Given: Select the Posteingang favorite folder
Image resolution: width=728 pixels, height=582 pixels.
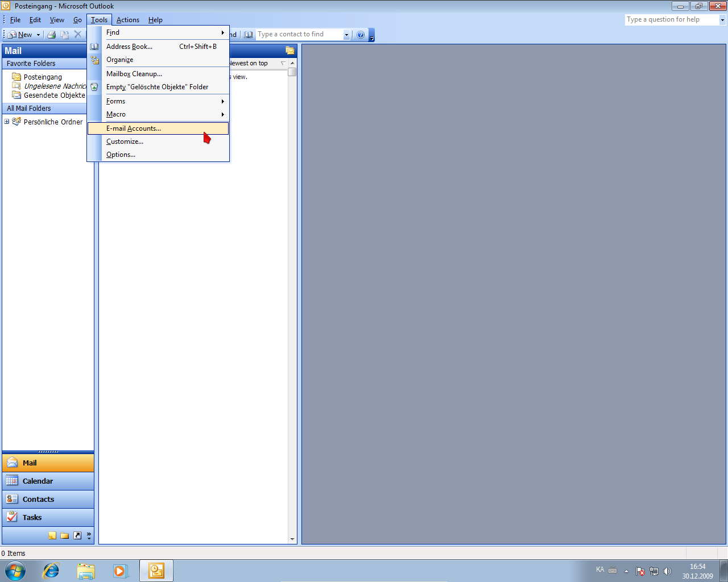Looking at the screenshot, I should click(x=43, y=77).
